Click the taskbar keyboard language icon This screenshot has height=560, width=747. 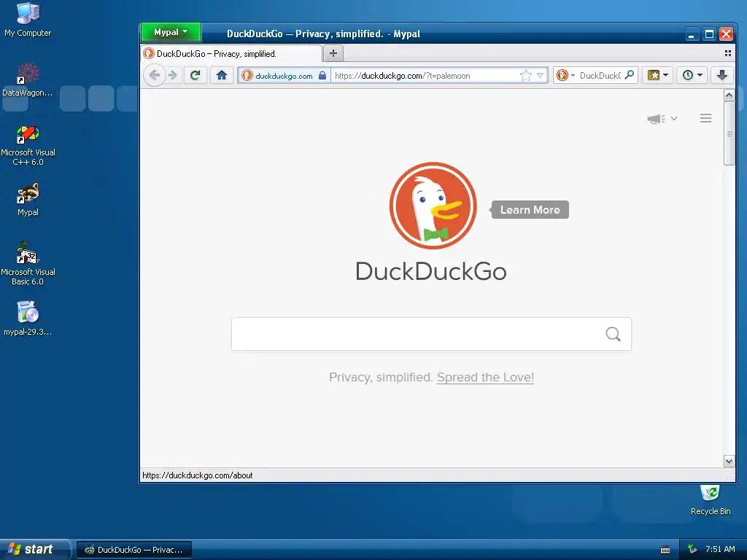[665, 550]
